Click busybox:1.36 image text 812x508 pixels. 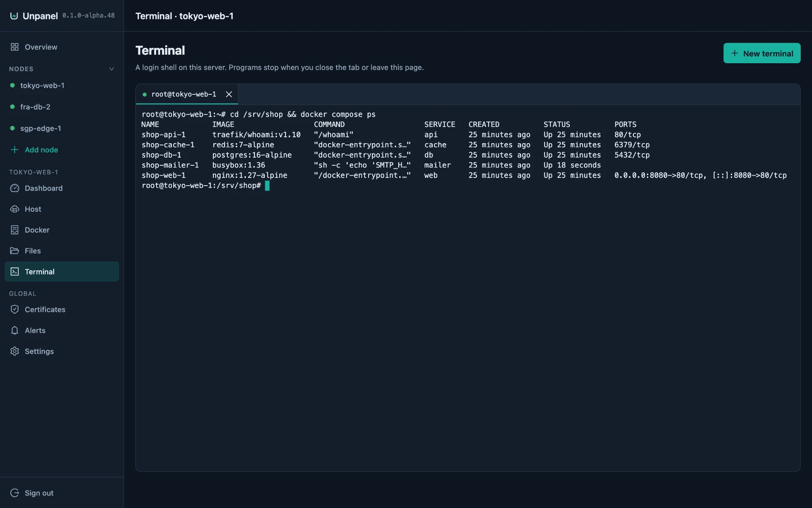(x=239, y=165)
